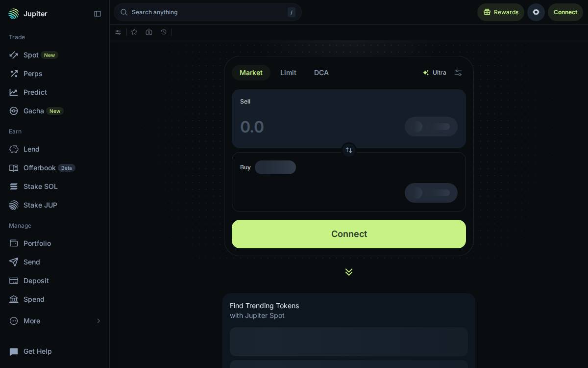This screenshot has width=588, height=368.
Task: Open history clock icon in toolbar
Action: click(164, 32)
